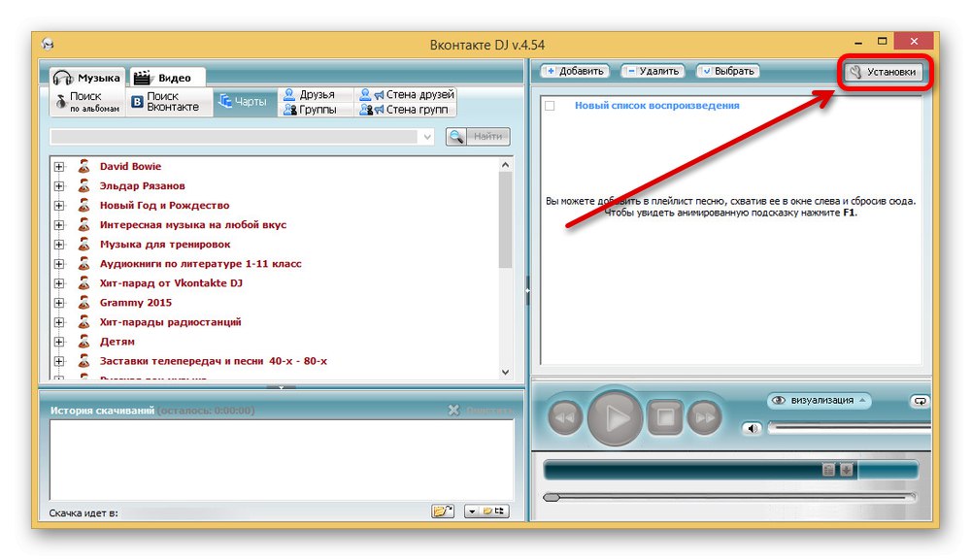The image size is (971, 560).
Task: Open Стена групп section
Action: 404,110
